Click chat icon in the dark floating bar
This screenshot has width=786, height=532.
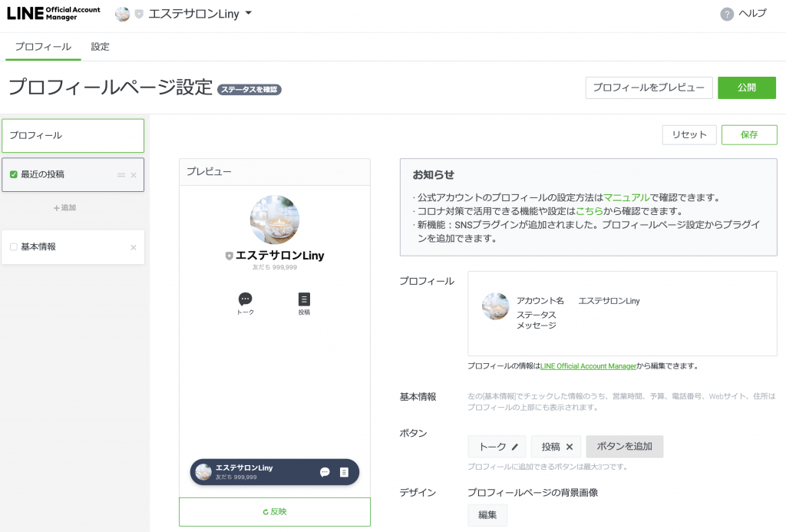[x=325, y=472]
